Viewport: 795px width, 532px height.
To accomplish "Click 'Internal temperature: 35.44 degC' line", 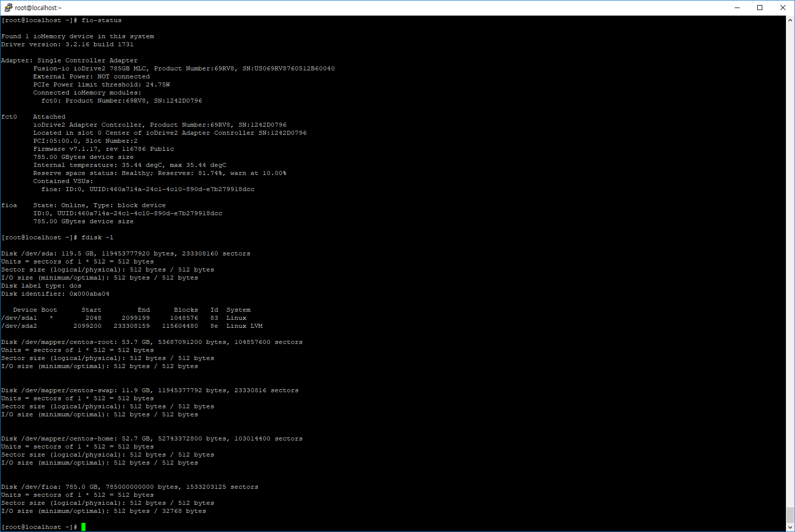I will pyautogui.click(x=130, y=165).
